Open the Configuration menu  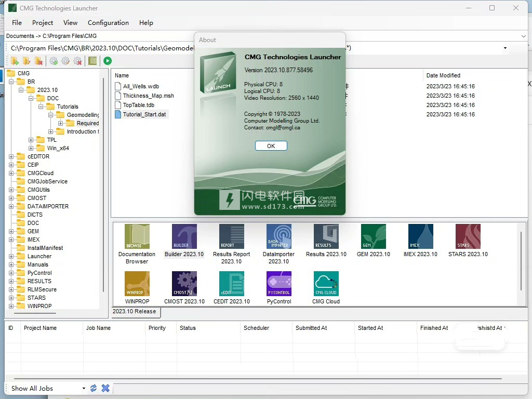(108, 23)
